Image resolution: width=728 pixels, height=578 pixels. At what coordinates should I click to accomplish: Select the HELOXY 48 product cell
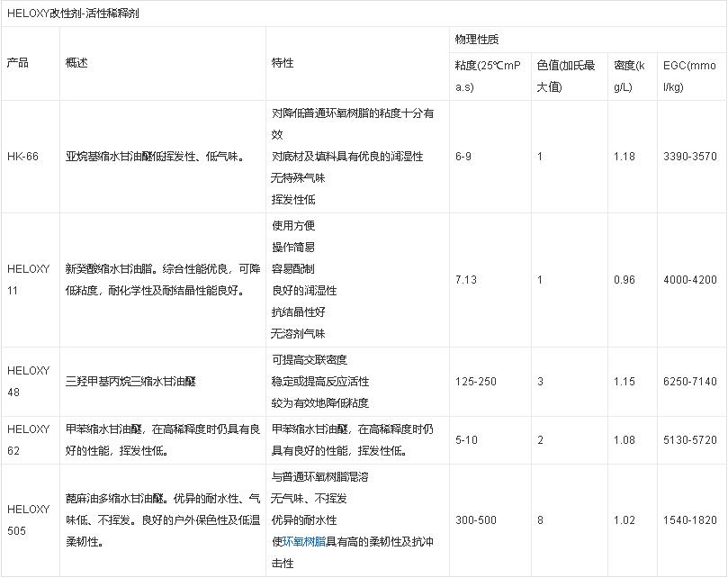(29, 382)
